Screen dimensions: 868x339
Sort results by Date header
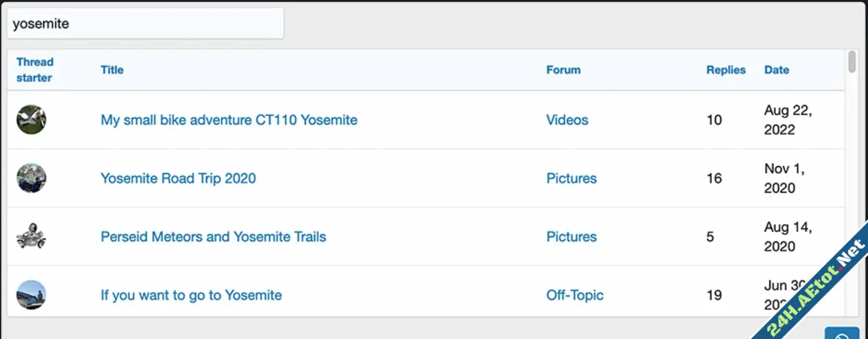[777, 70]
